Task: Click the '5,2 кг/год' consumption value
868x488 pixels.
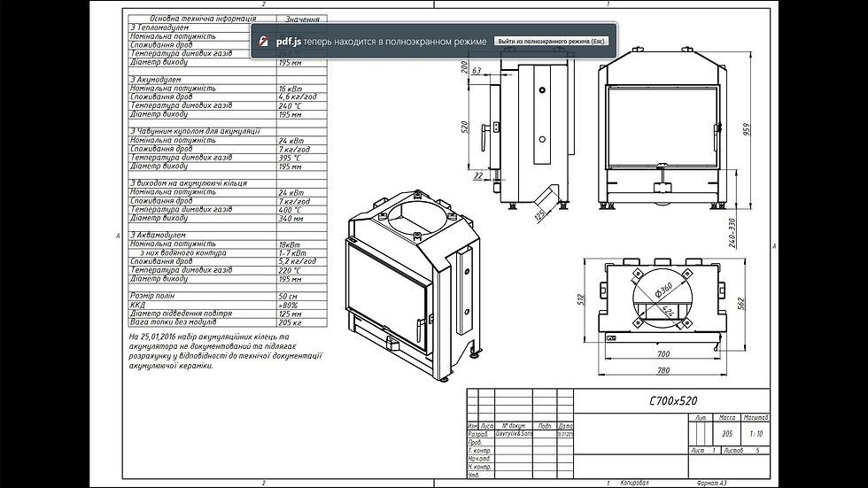Action: 298,261
